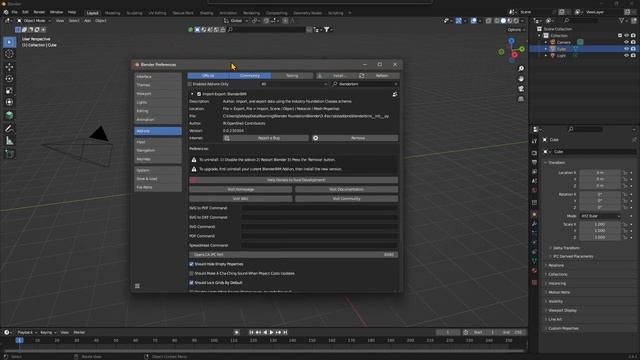Select the Measure tool in the viewport toolbar
Image resolution: width=640 pixels, height=360 pixels.
point(9,141)
